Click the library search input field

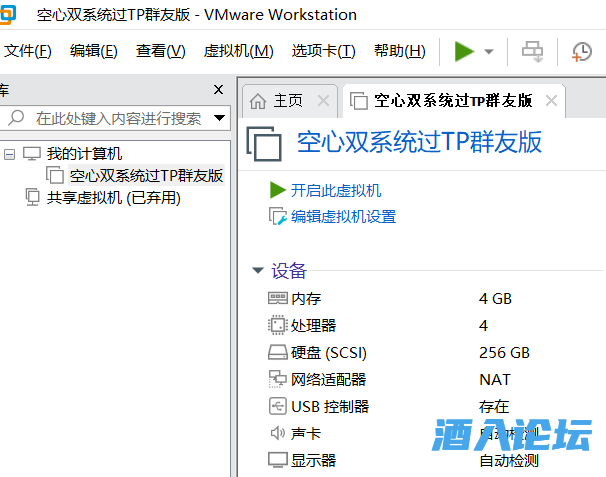118,118
